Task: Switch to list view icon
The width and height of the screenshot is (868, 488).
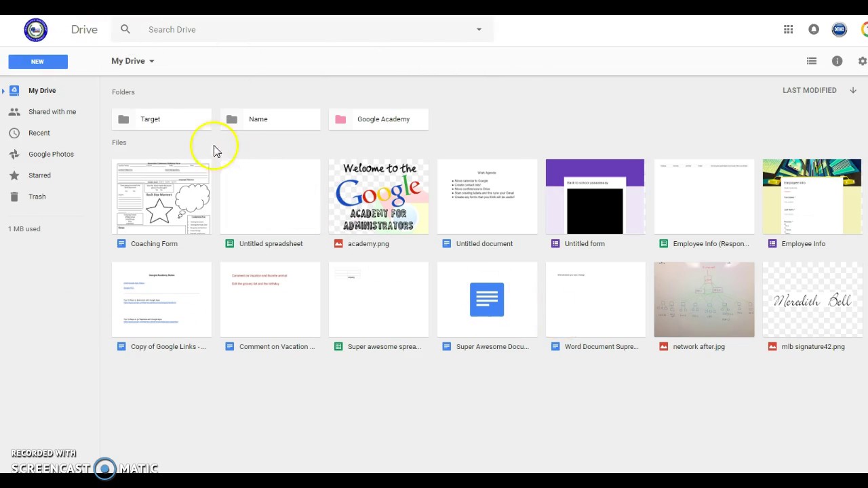Action: pos(812,61)
